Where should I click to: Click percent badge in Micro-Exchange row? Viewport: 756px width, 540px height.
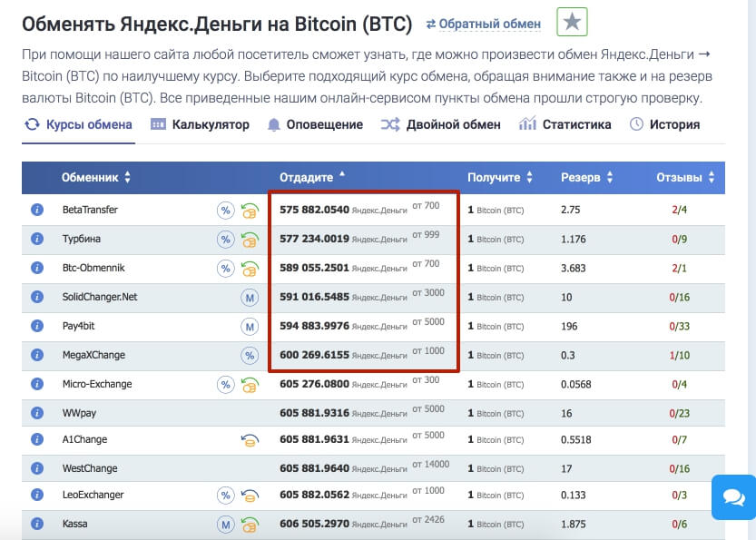tap(225, 385)
